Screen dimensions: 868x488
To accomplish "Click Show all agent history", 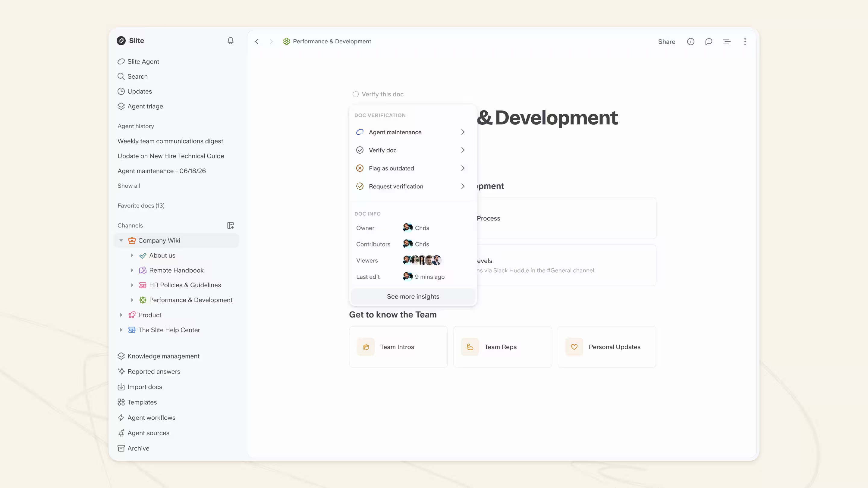I will tap(129, 186).
